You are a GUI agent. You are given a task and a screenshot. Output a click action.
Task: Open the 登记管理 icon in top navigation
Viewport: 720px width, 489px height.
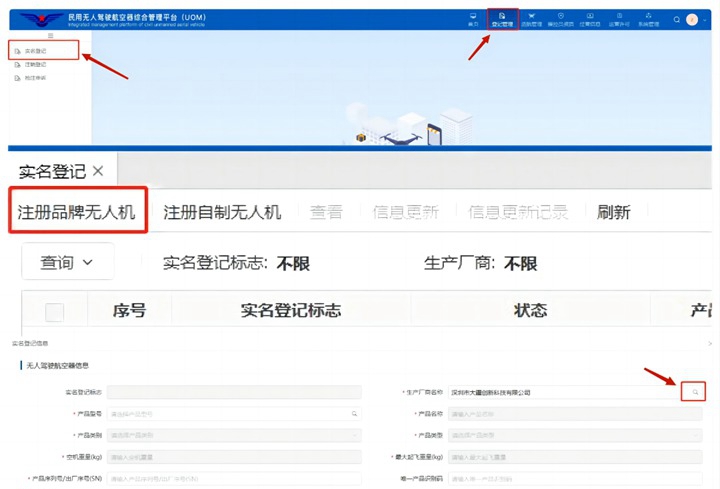(502, 18)
